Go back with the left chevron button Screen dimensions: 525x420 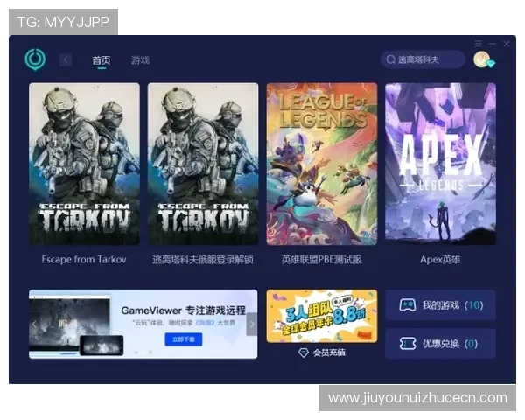coord(66,60)
